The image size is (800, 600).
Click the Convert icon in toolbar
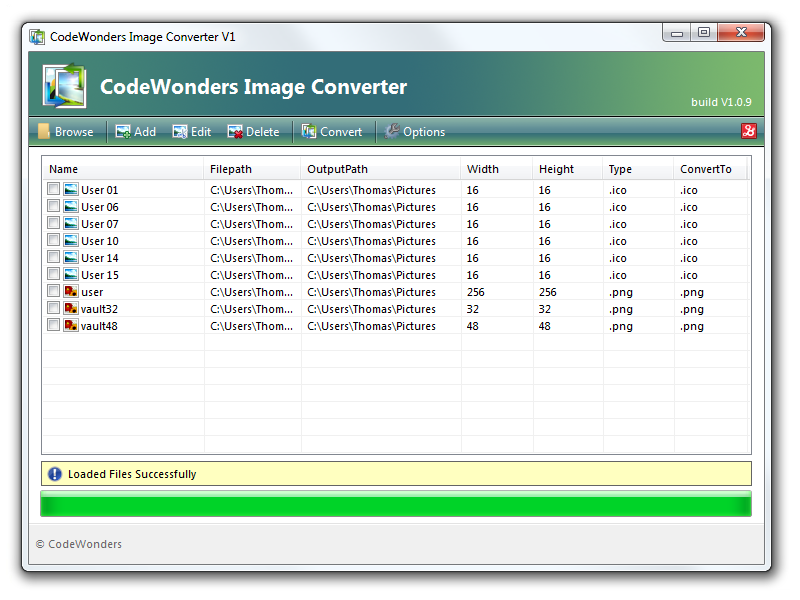point(309,132)
